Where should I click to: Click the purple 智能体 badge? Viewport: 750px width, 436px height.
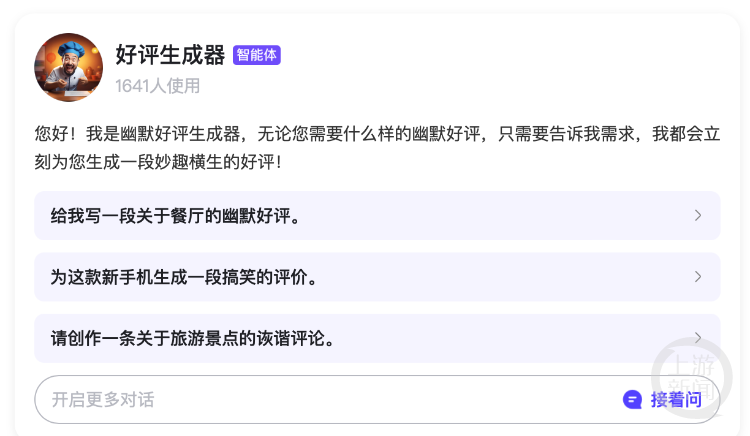click(x=257, y=55)
